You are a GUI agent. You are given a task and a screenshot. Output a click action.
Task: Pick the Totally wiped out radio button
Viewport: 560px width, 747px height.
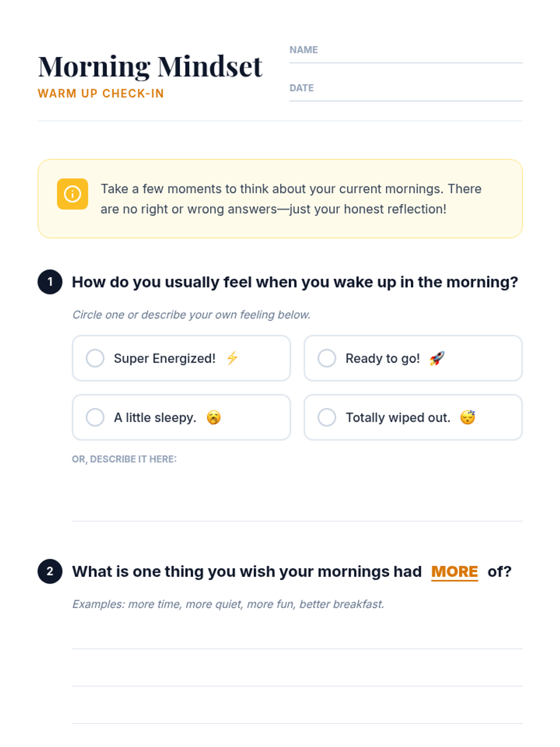point(327,417)
